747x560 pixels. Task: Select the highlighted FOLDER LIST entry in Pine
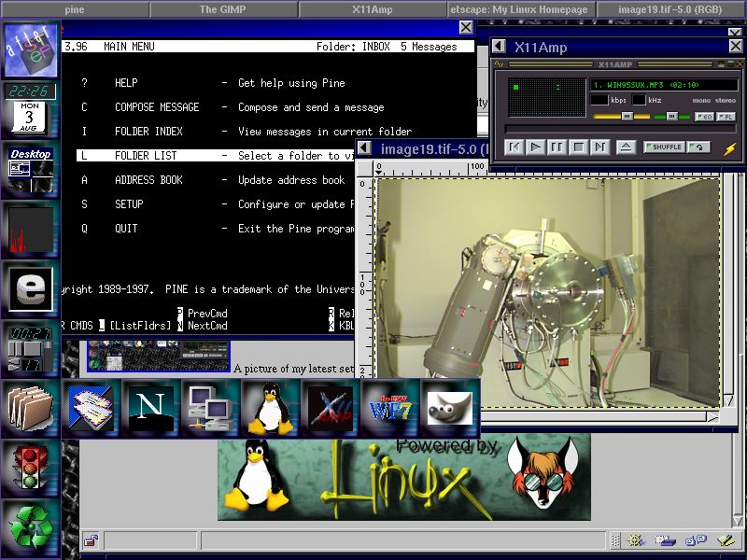(x=217, y=156)
